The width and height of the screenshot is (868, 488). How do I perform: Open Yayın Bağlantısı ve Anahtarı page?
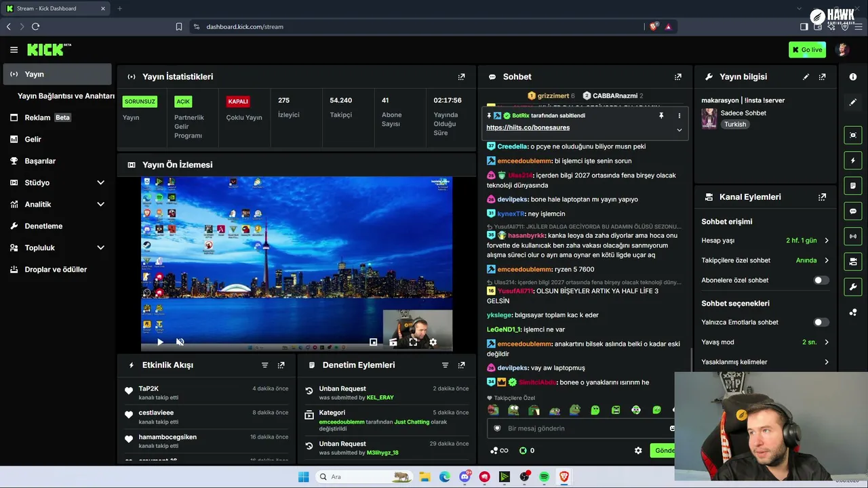click(x=65, y=96)
